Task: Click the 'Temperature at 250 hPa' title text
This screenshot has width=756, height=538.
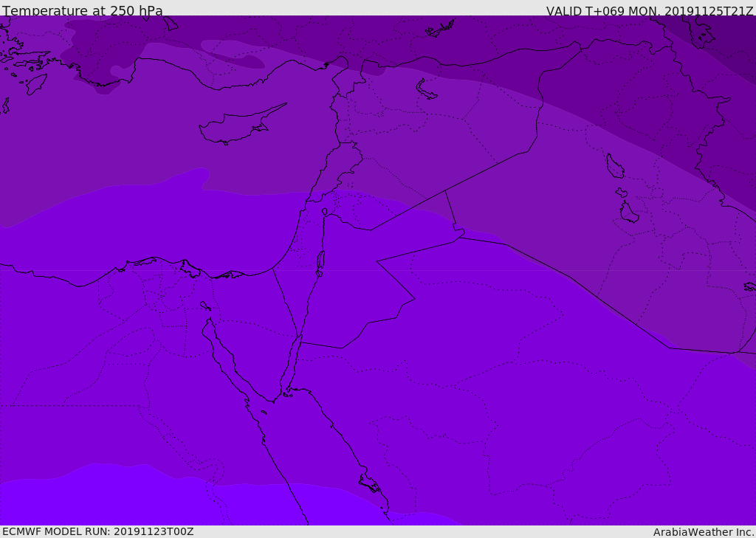Action: [83, 10]
